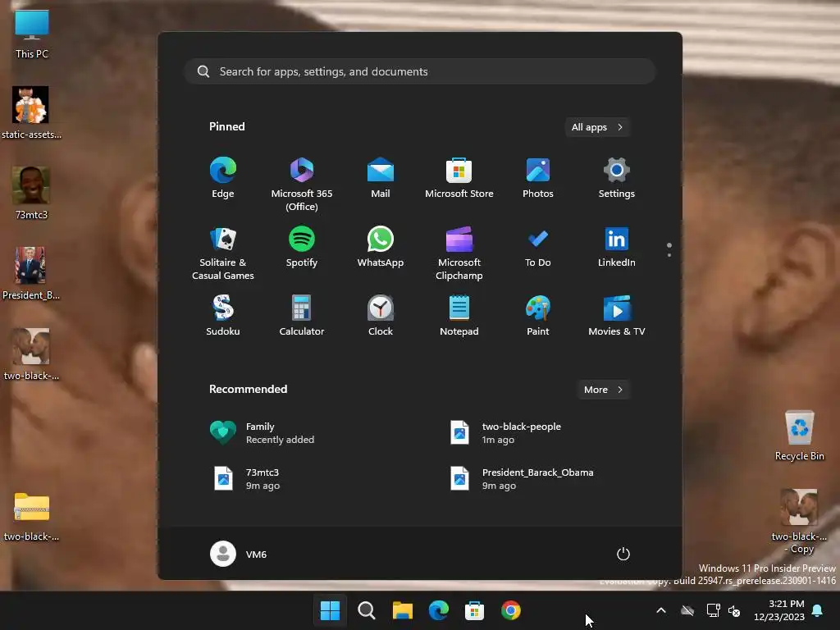This screenshot has height=630, width=840.
Task: Launch Microsoft Clipchamp
Action: [459, 253]
